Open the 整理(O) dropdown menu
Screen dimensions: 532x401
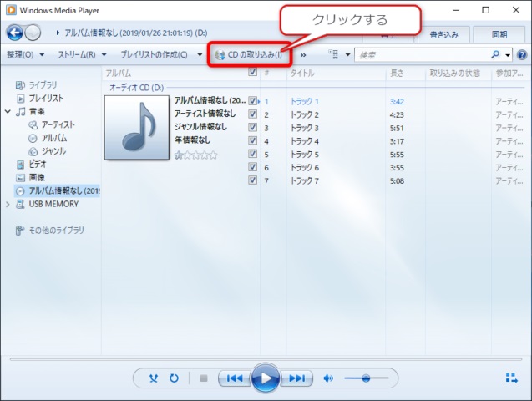tap(25, 54)
